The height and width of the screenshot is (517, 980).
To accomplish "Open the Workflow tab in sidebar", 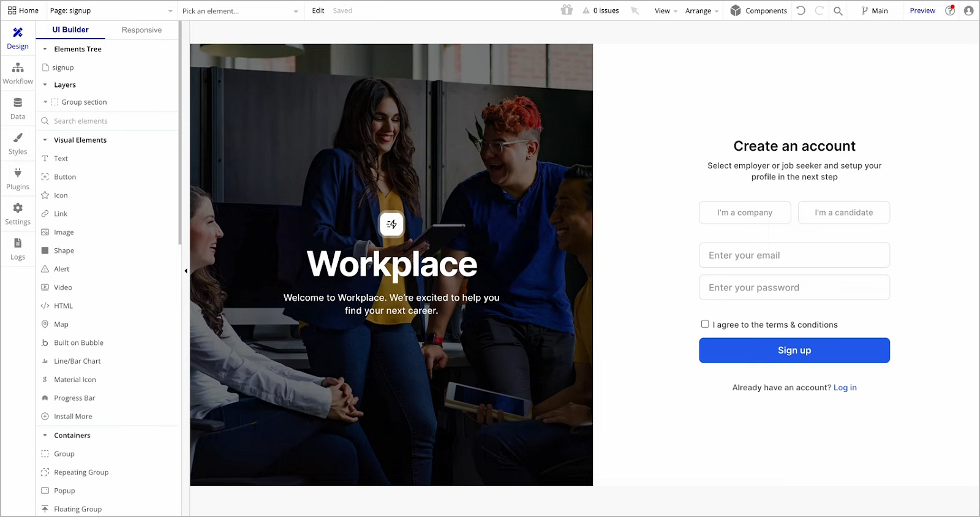I will pos(18,74).
